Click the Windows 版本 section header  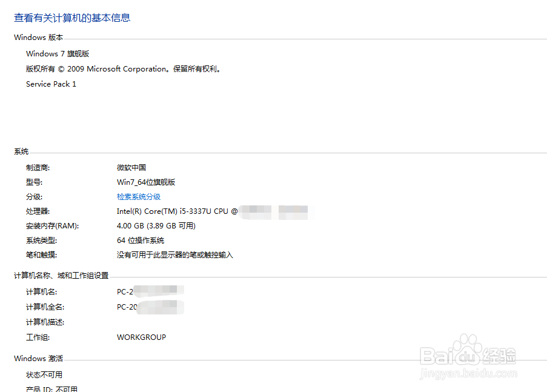[38, 38]
